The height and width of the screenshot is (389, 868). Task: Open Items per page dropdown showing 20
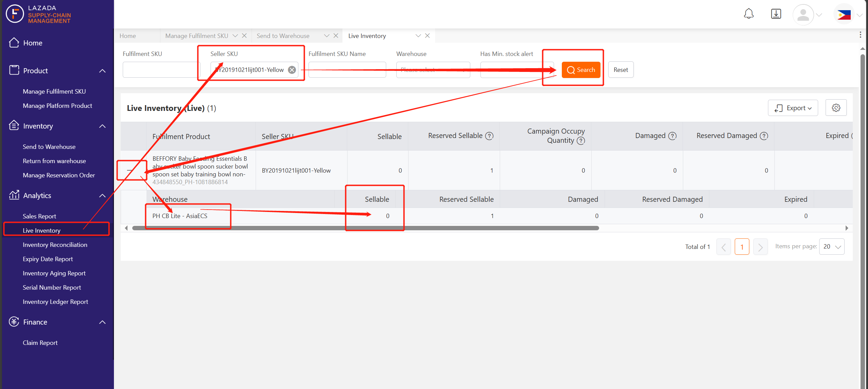pyautogui.click(x=832, y=247)
